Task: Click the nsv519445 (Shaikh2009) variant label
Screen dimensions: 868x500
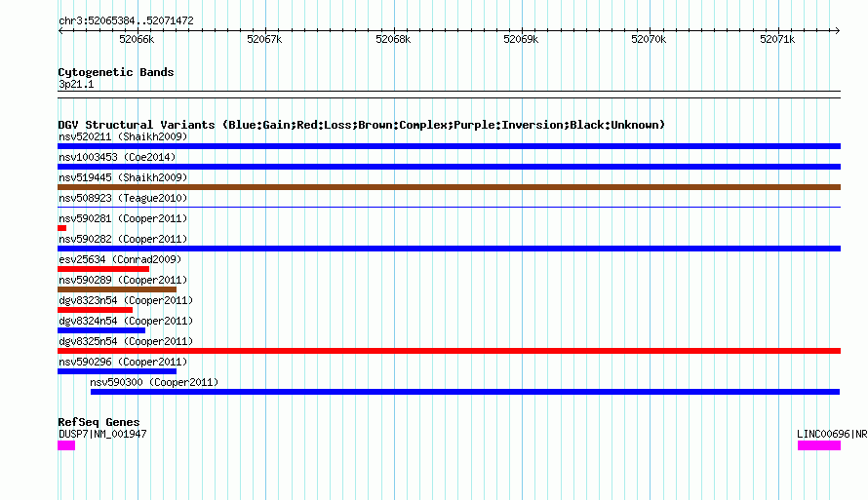Action: (123, 177)
